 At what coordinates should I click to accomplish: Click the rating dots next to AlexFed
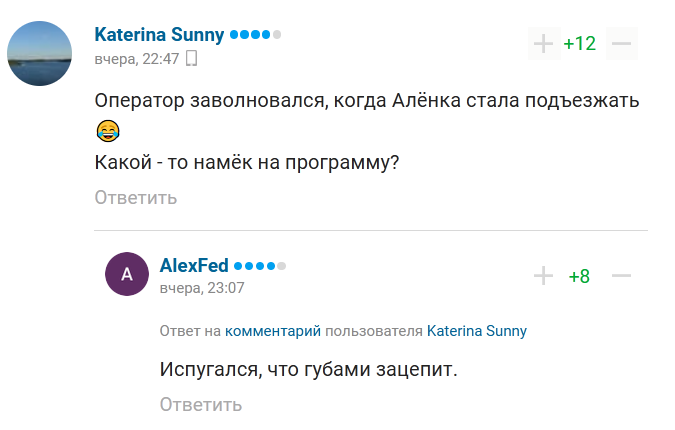tap(260, 266)
